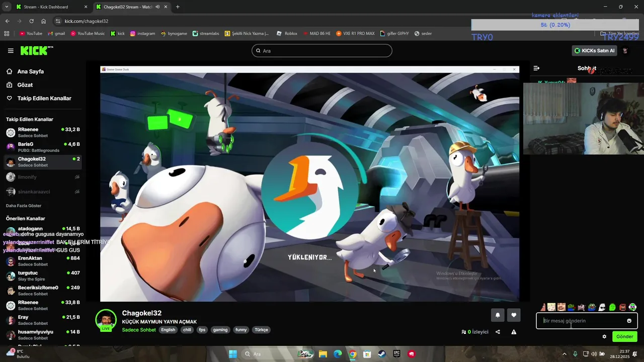The image size is (644, 362).
Task: Open husamviyuviyu channel in the sidebar
Action: pos(43,335)
